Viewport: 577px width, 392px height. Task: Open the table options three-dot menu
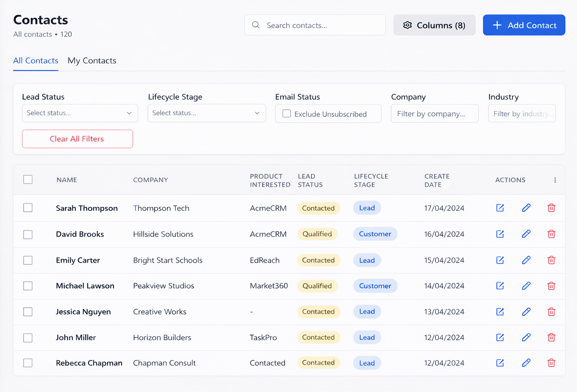coord(555,180)
